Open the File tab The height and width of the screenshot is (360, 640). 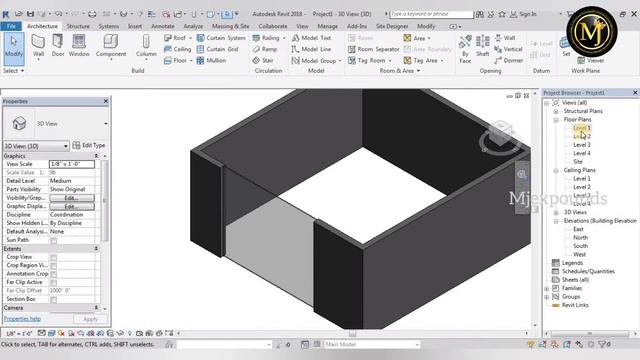[x=11, y=26]
